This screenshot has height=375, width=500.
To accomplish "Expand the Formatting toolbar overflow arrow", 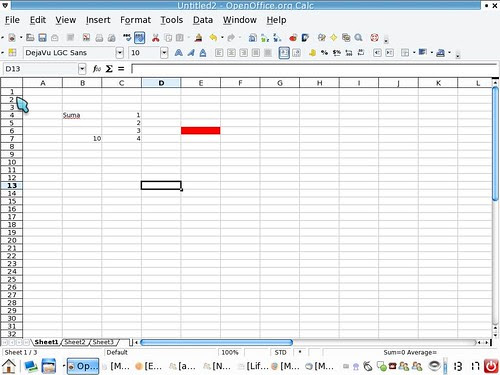I will click(x=458, y=55).
